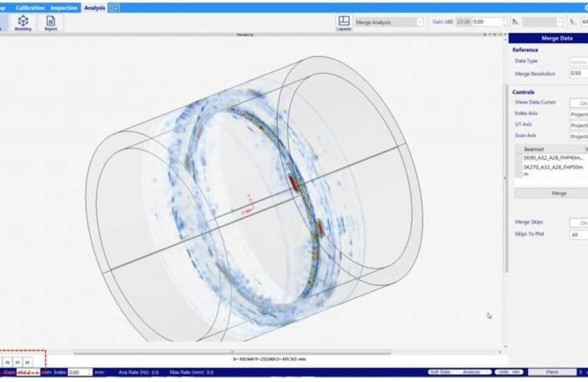
Task: Click the XYZ coordinates readout text
Action: (x=269, y=359)
